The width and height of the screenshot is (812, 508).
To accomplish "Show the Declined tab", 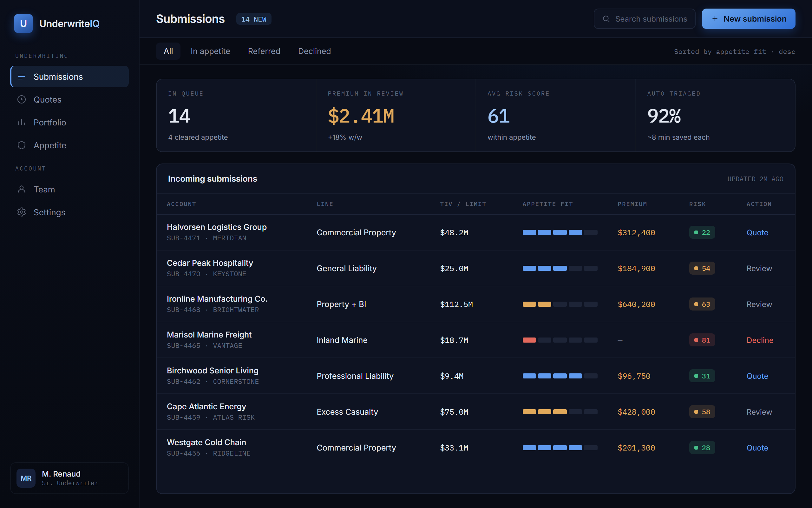I will tap(314, 51).
